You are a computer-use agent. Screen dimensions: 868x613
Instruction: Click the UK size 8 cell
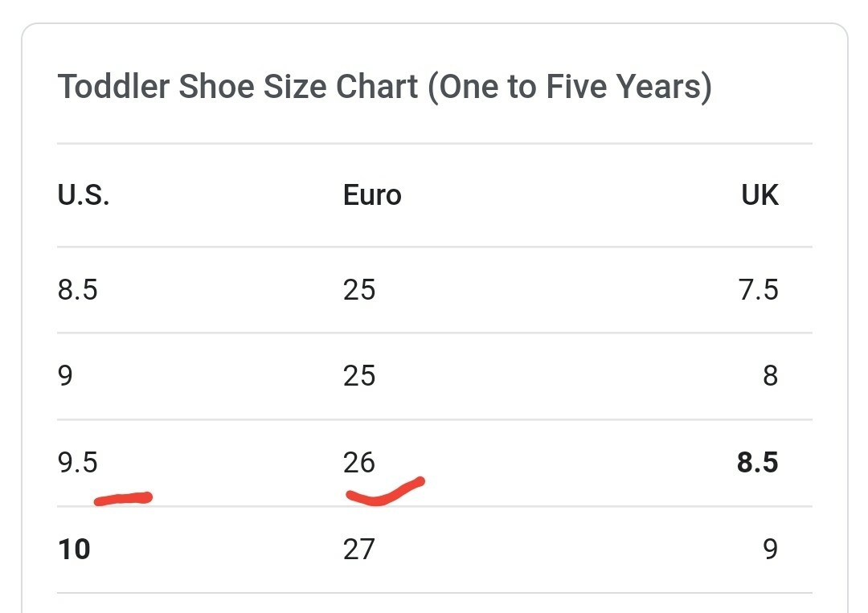(x=771, y=376)
